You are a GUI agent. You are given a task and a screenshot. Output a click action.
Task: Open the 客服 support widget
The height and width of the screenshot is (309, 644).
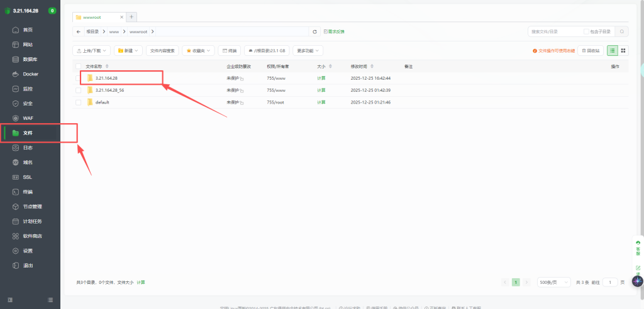pos(638,248)
